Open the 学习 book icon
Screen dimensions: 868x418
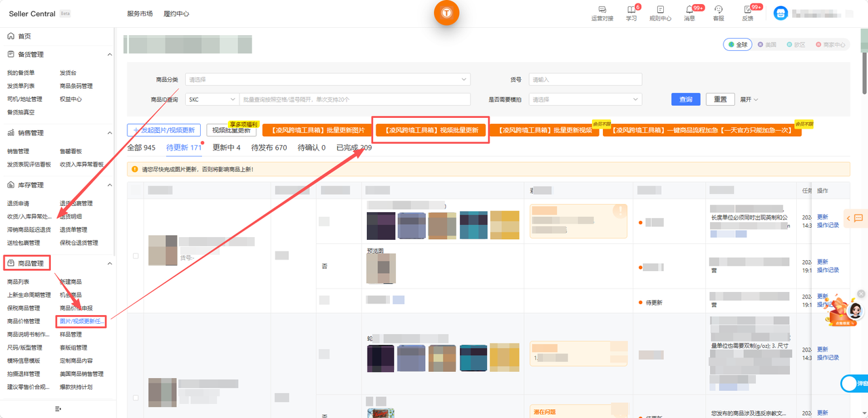(631, 9)
